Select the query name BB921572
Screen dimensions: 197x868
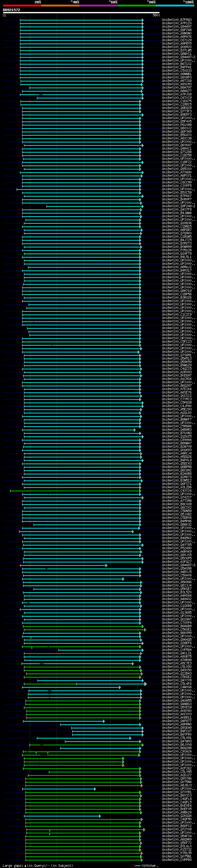[x=11, y=10]
